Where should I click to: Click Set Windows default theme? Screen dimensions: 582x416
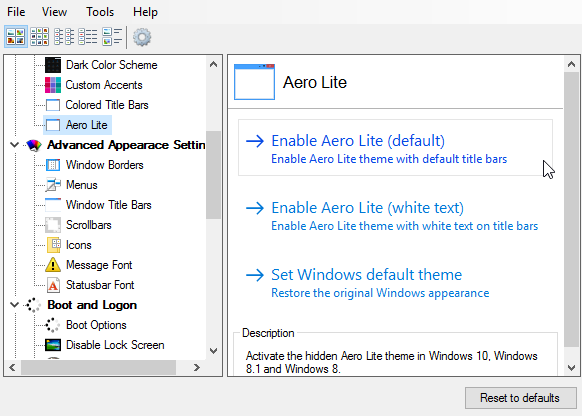(395, 282)
